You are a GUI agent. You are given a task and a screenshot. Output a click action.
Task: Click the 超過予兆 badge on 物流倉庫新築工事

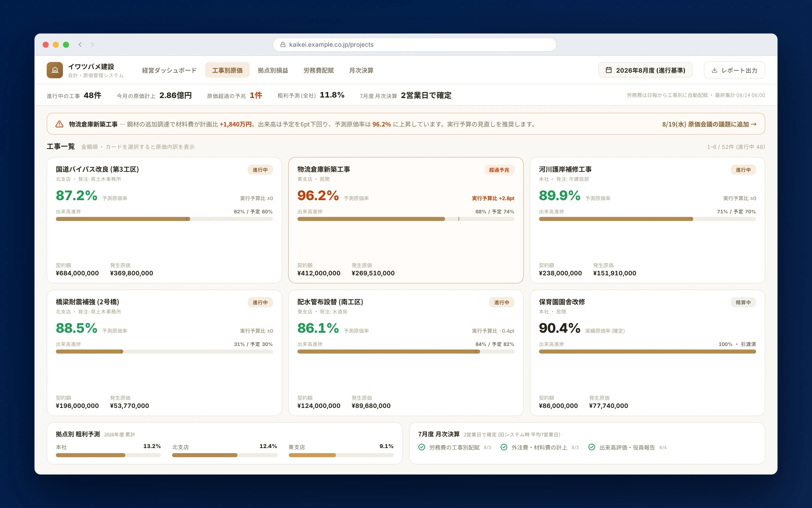pos(499,170)
